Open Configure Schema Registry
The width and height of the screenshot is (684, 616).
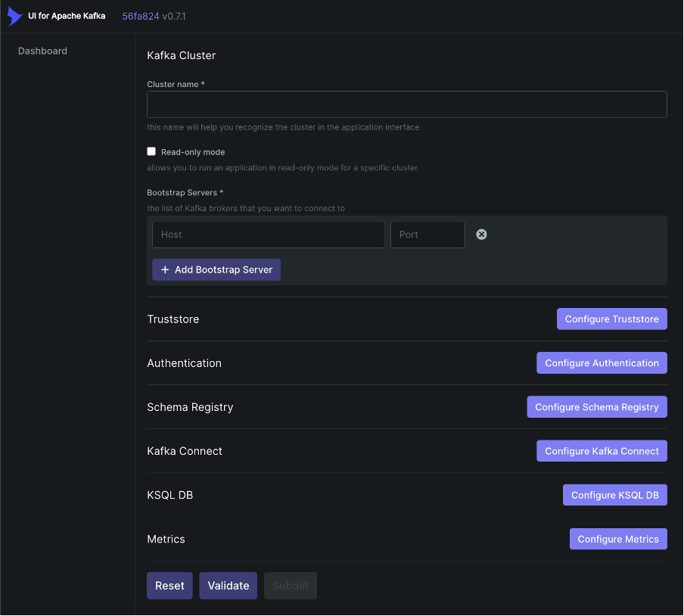[597, 407]
